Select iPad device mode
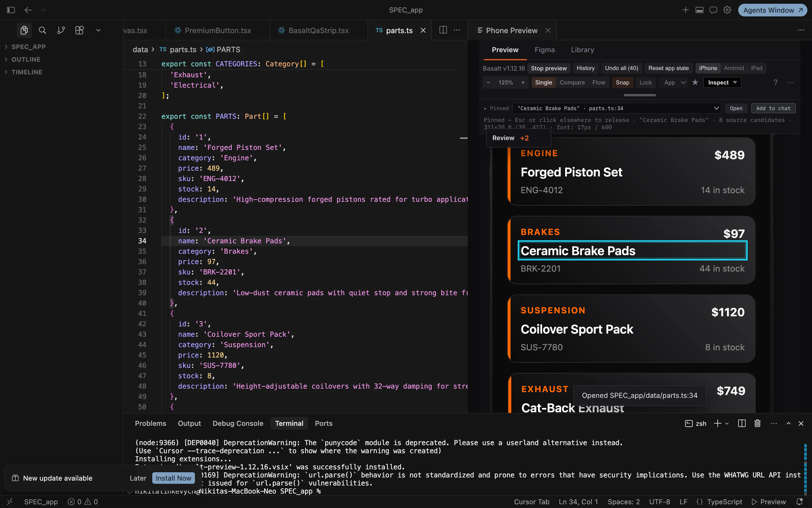Screen dimensions: 812x508 tap(756, 68)
